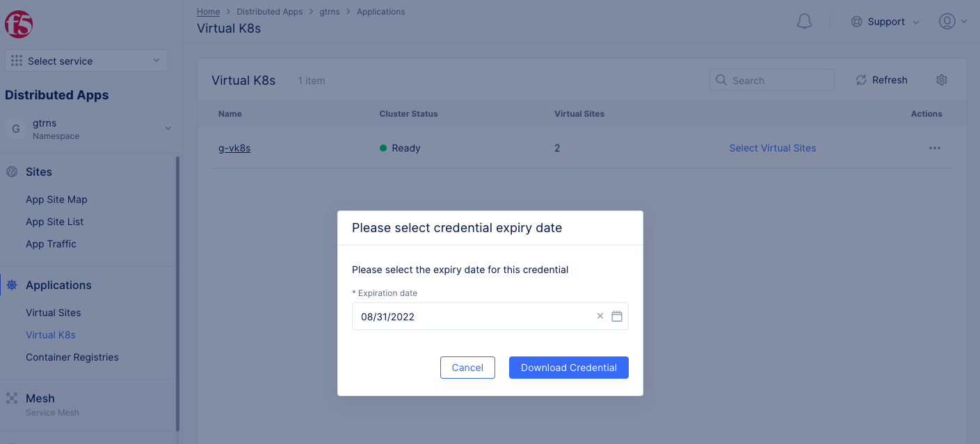980x444 pixels.
Task: Open the Select service dropdown
Action: [x=86, y=61]
